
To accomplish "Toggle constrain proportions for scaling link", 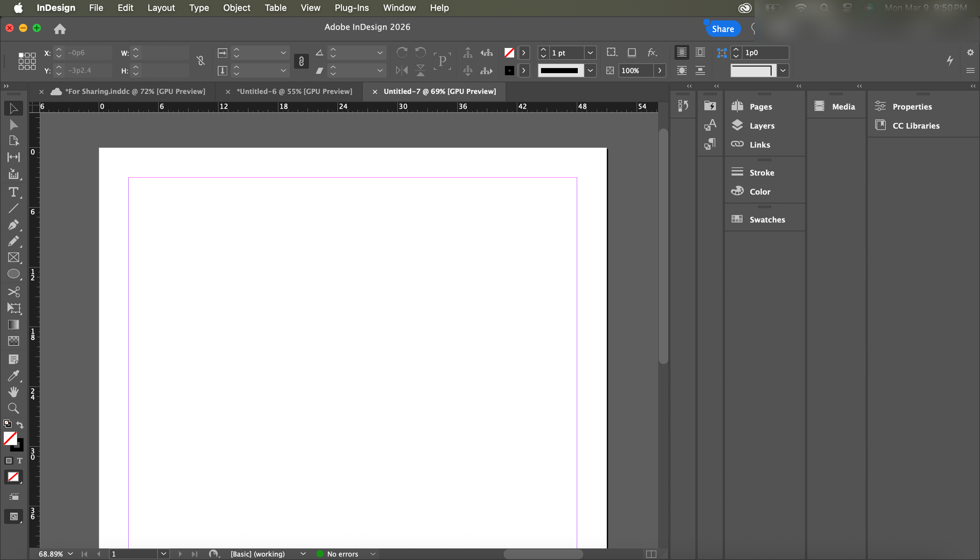I will pos(301,61).
